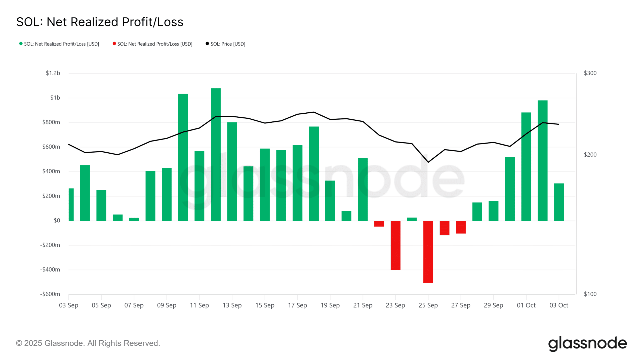Click the glassnode logo in the bottom right

tap(587, 344)
